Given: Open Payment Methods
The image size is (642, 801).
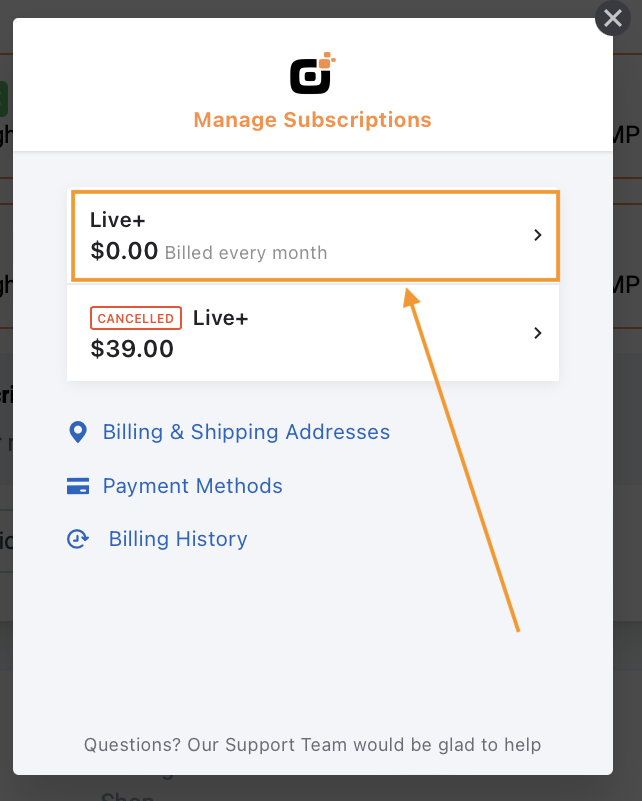Looking at the screenshot, I should point(192,486).
